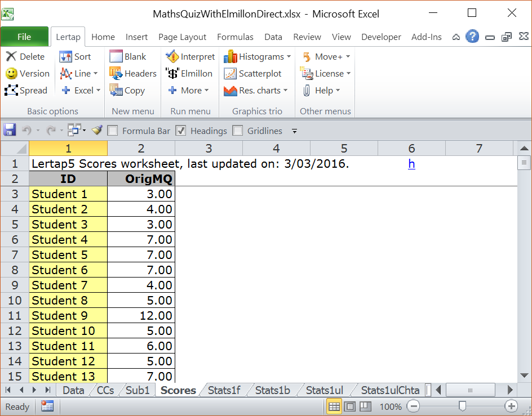The height and width of the screenshot is (416, 532).
Task: Switch to Page Layout view icon
Action: tap(350, 406)
